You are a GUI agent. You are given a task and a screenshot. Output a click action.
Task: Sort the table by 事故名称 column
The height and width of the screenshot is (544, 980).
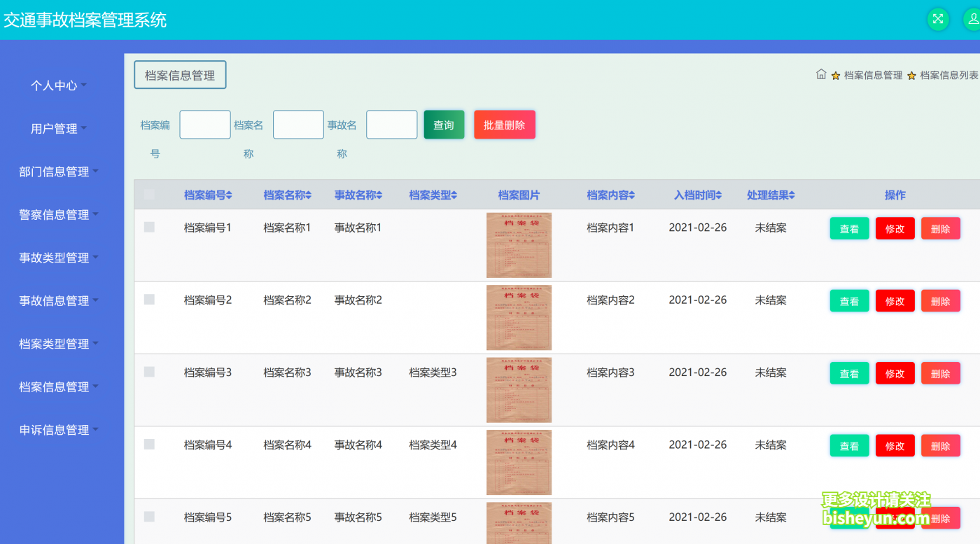pos(358,195)
